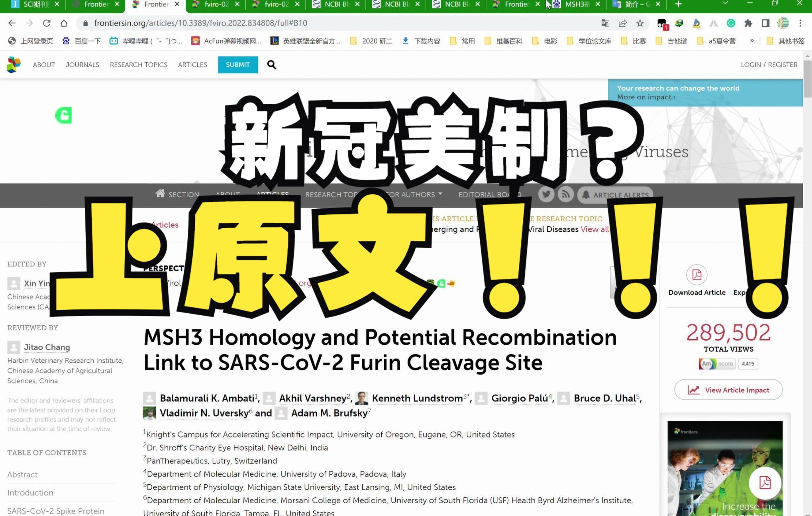The height and width of the screenshot is (516, 812).
Task: Open Login / Register
Action: pyautogui.click(x=769, y=64)
